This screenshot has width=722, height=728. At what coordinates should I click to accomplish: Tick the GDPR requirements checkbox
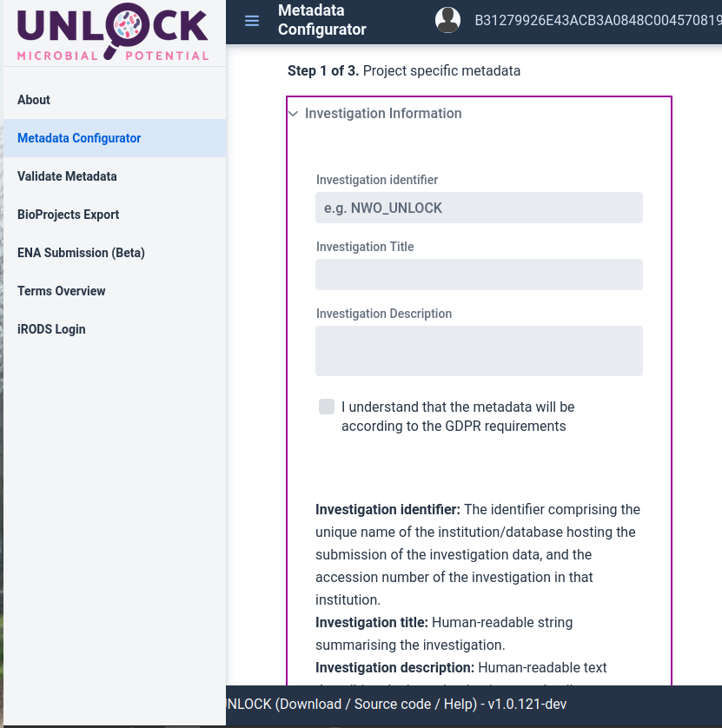(327, 407)
